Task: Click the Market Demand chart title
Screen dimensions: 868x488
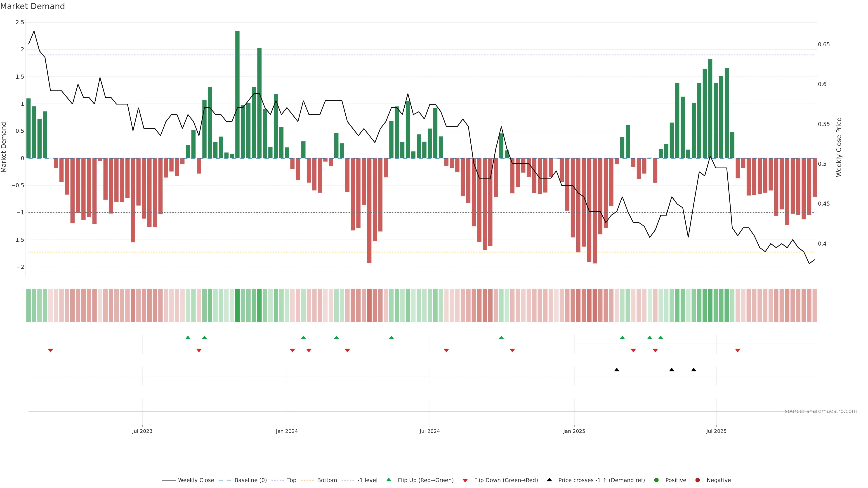Action: pos(32,6)
